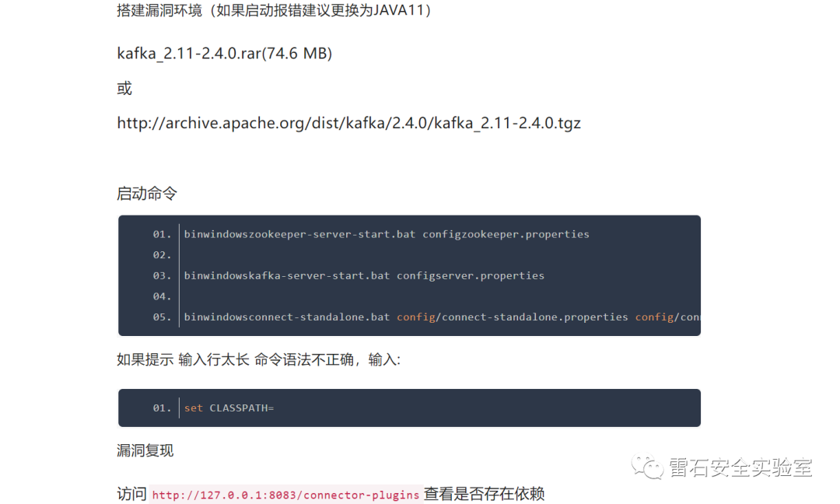Select the zookeeper-server-start.bat command line
This screenshot has height=504, width=840.
point(387,234)
